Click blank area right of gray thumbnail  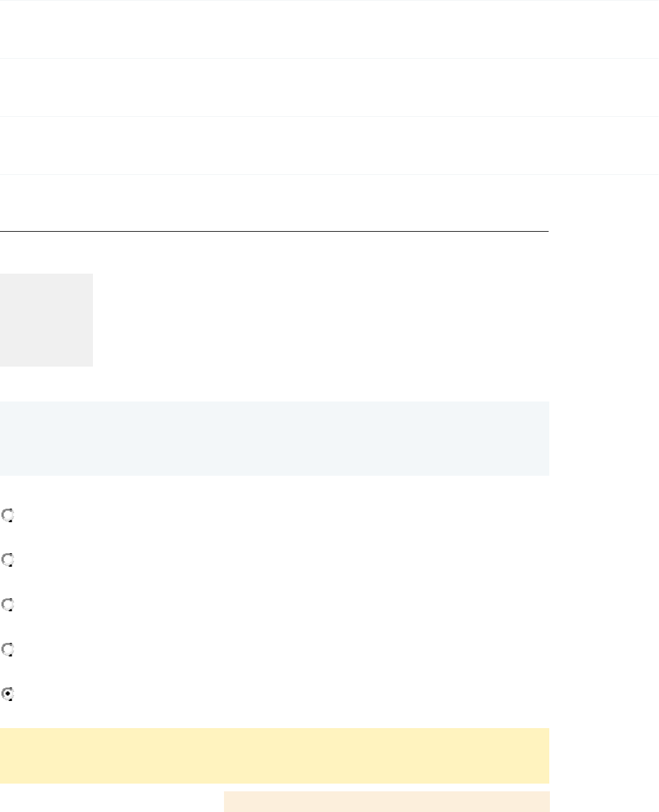pyautogui.click(x=319, y=320)
